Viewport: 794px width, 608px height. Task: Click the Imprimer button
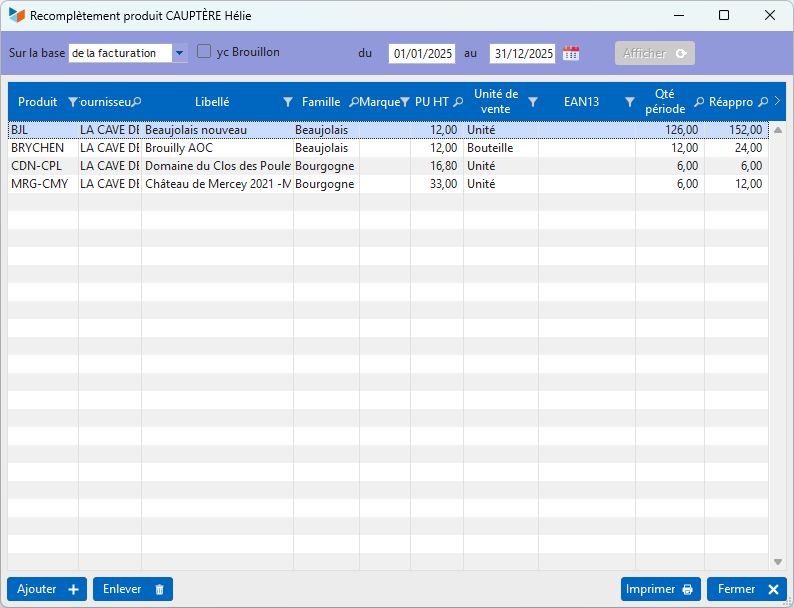660,590
